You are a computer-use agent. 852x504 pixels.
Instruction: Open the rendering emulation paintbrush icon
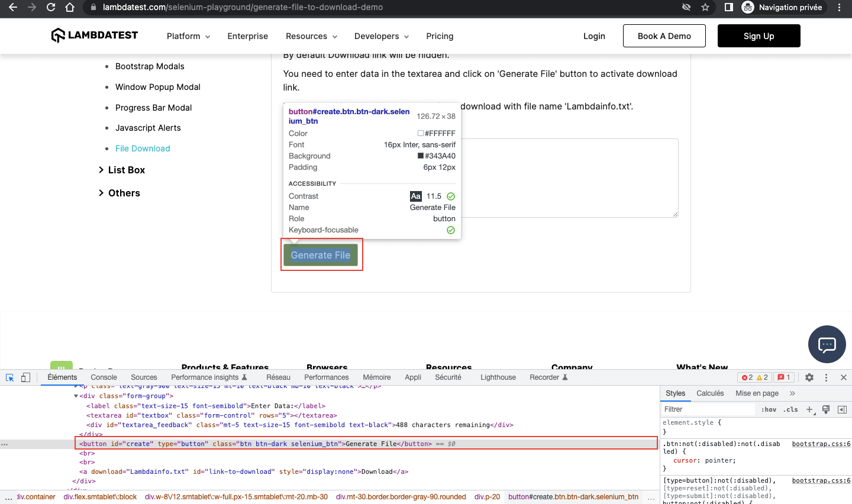click(826, 409)
